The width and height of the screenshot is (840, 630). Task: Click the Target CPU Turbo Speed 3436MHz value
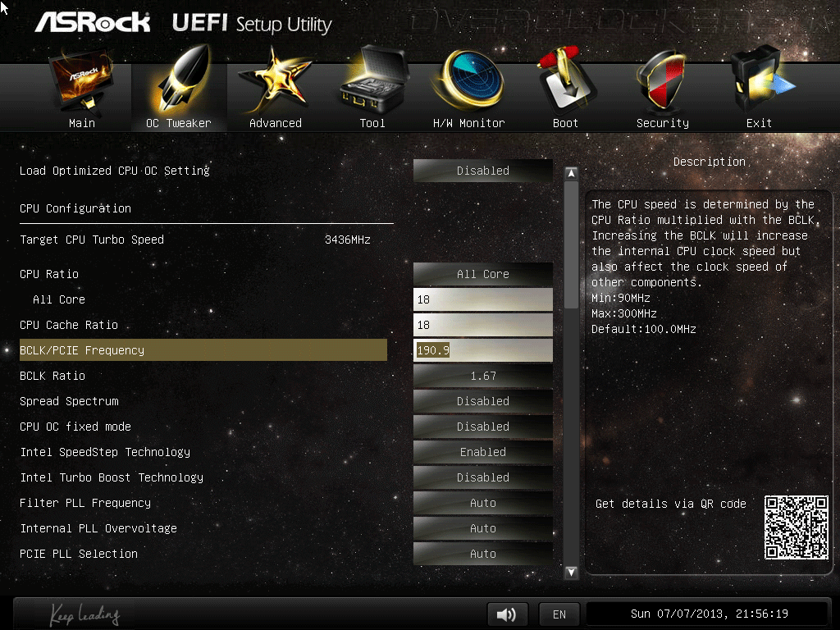(348, 240)
